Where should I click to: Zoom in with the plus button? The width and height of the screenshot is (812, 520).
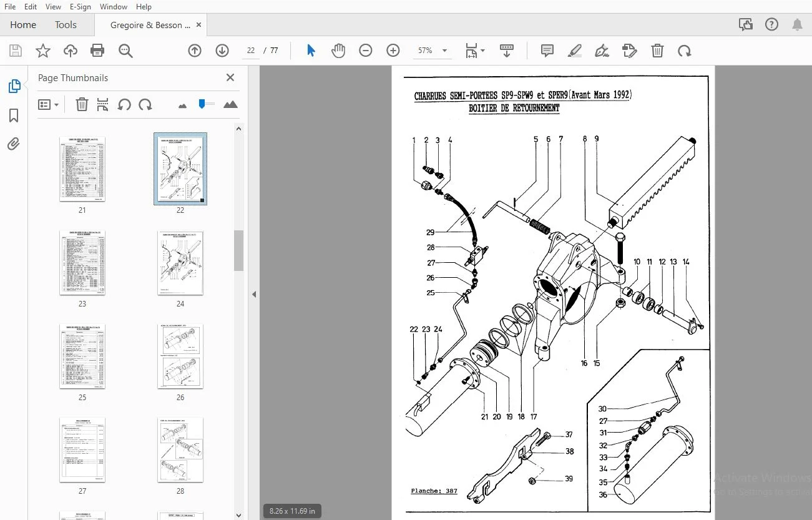(x=393, y=51)
